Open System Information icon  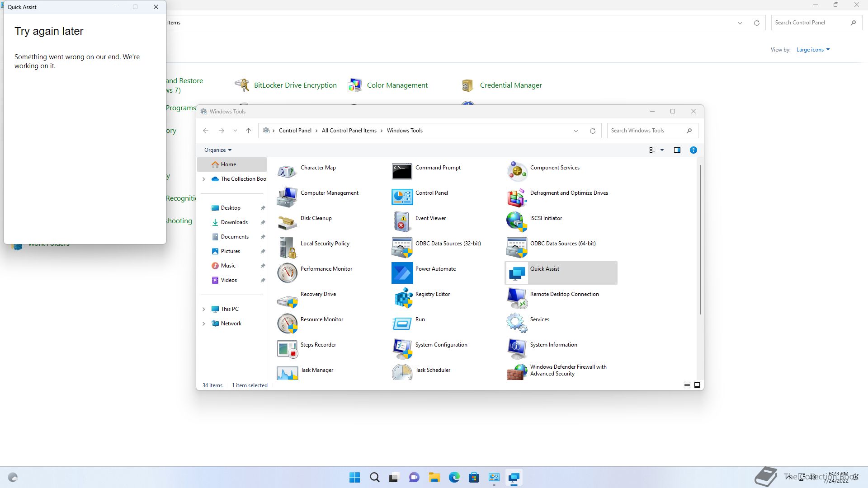click(517, 349)
